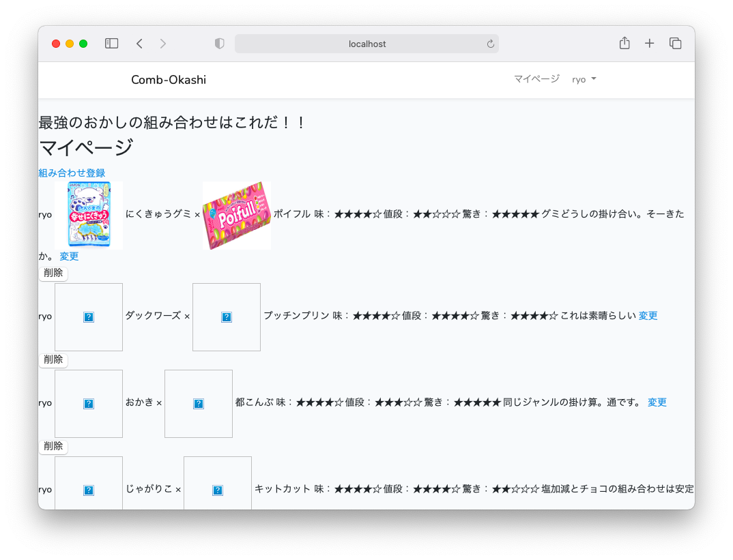
Task: Select the キットカット text label
Action: (x=283, y=489)
